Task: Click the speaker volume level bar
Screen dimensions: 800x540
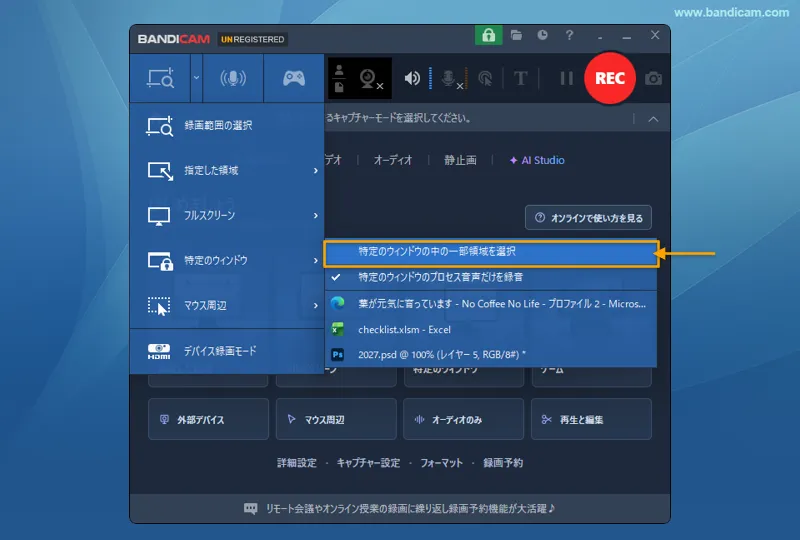Action: coord(431,79)
